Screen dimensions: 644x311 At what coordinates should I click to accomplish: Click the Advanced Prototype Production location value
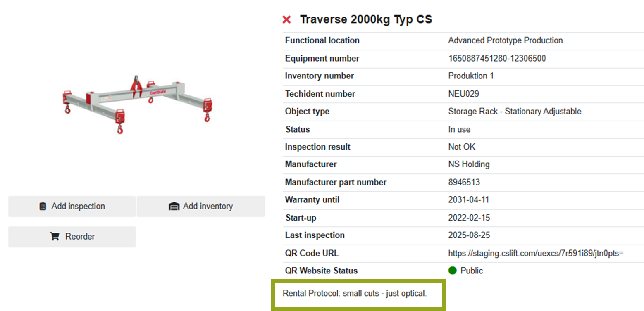click(x=505, y=40)
